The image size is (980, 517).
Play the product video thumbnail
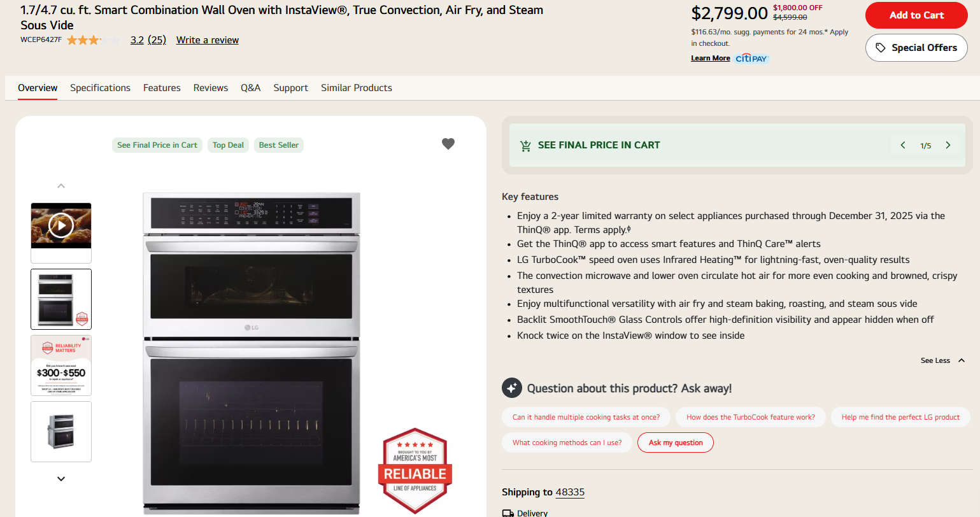(61, 226)
